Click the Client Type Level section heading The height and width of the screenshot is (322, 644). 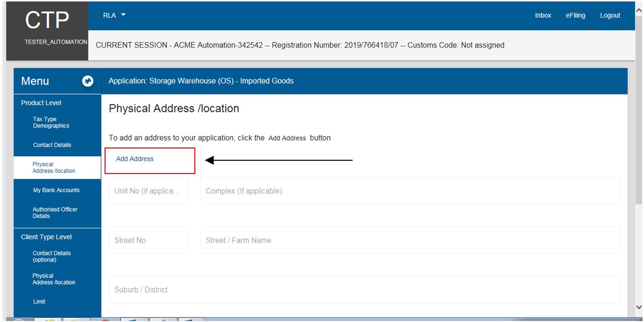click(x=46, y=237)
